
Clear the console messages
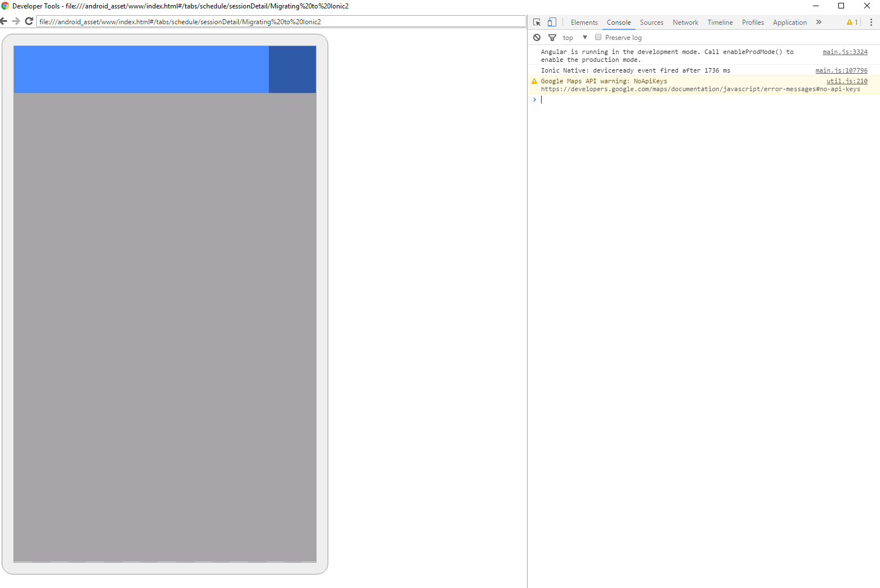(x=537, y=37)
